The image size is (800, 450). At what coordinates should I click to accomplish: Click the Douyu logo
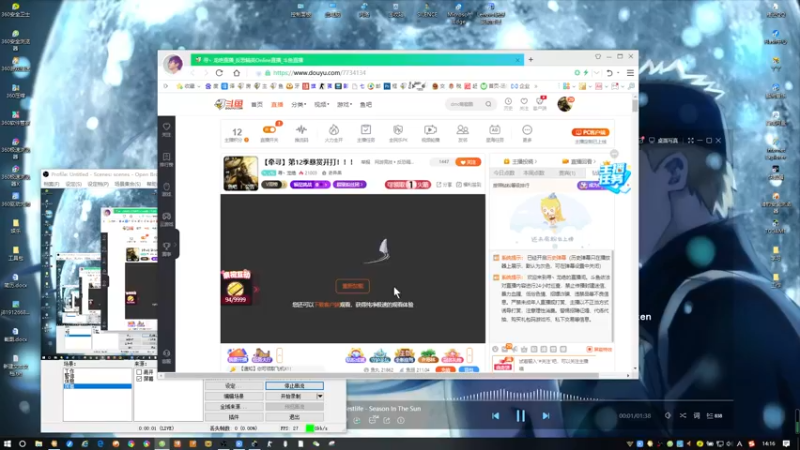[x=229, y=104]
